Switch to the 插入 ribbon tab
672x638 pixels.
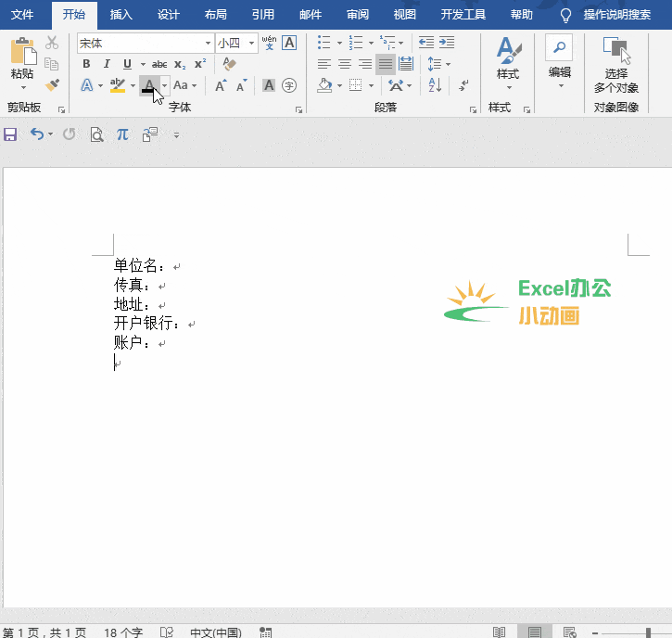(121, 15)
